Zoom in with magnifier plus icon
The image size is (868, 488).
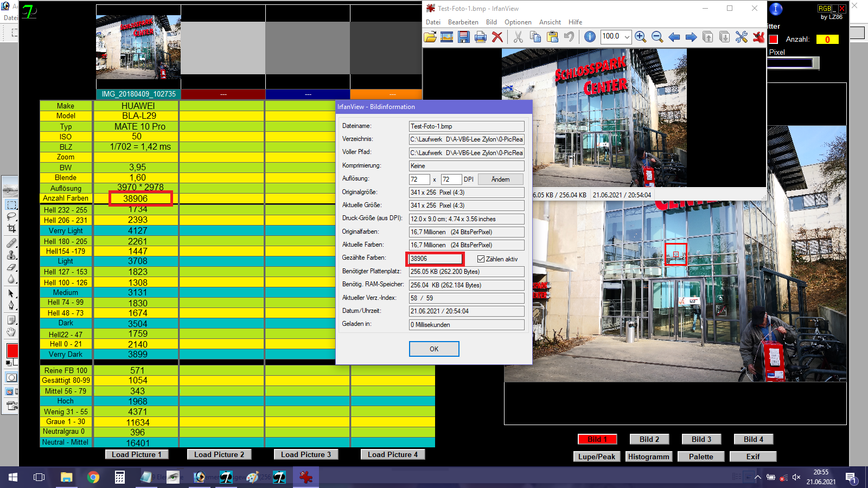(x=641, y=37)
